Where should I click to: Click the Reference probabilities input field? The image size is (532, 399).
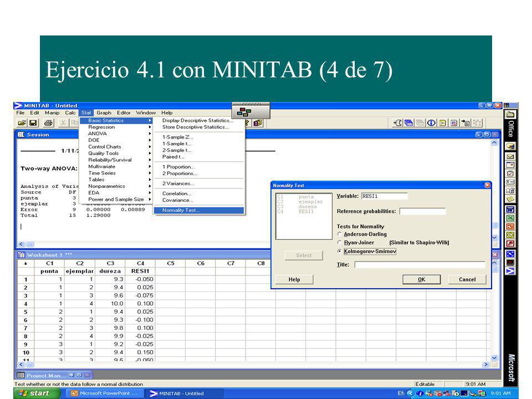422,211
